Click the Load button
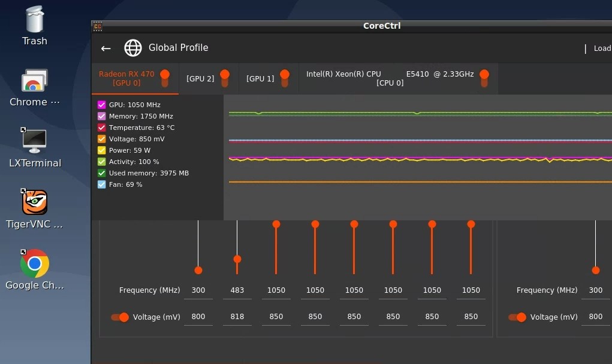612x364 pixels. click(x=602, y=48)
